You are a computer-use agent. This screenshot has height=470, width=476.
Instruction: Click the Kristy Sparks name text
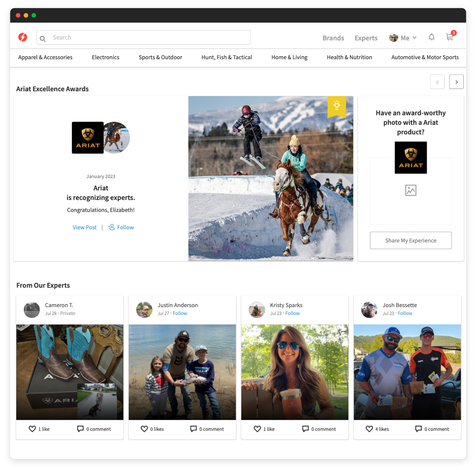(x=286, y=305)
